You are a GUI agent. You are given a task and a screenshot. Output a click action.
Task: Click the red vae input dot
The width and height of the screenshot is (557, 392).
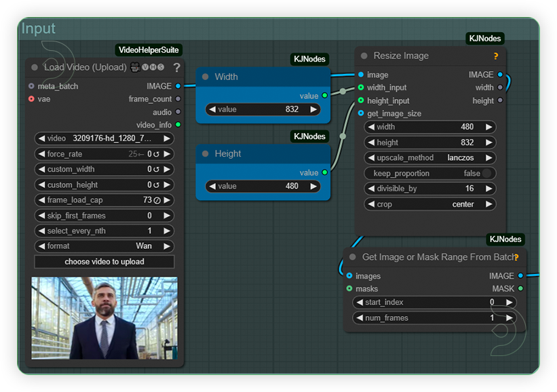[x=31, y=99]
